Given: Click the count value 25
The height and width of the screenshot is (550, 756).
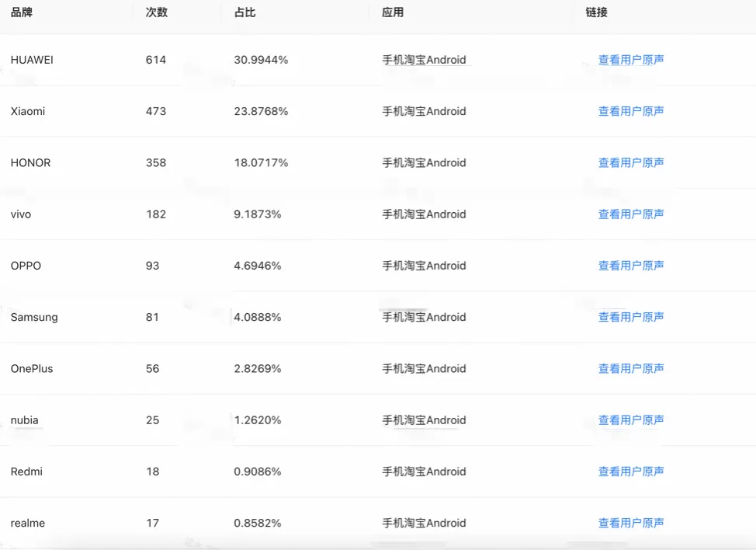Looking at the screenshot, I should tap(152, 420).
